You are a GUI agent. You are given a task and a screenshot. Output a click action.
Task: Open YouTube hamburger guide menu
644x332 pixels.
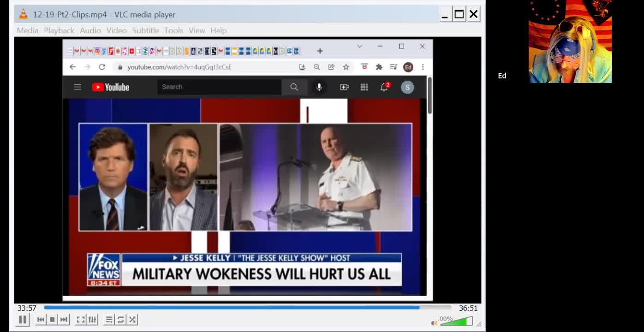pyautogui.click(x=78, y=87)
